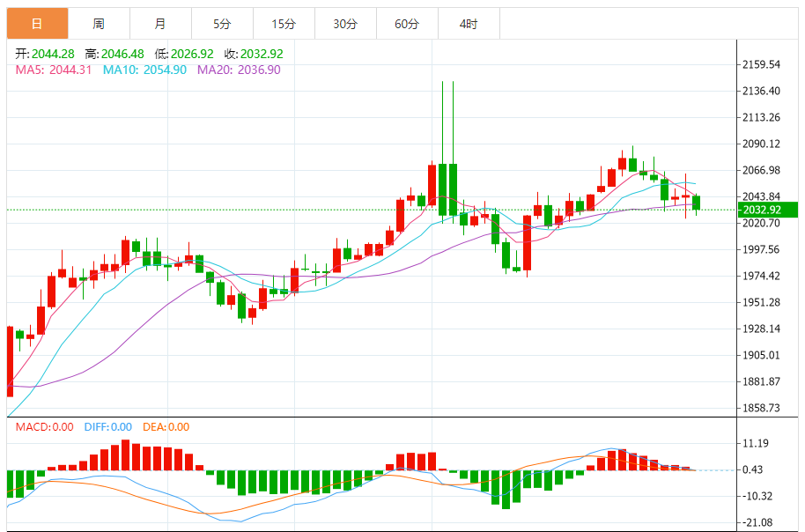Image resolution: width=805 pixels, height=532 pixels.
Task: Click the -21.08 MACD axis label
Action: tap(757, 523)
